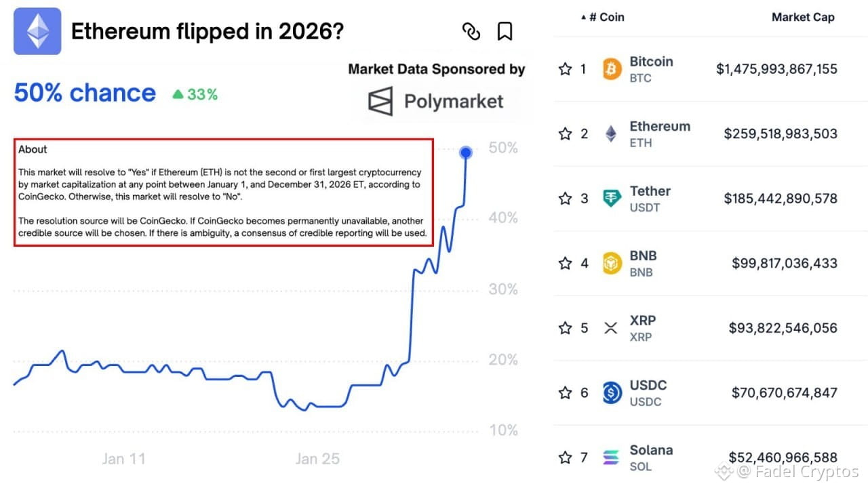Open the Ethereum ETH coin row
The height and width of the screenshot is (488, 868).
point(711,134)
